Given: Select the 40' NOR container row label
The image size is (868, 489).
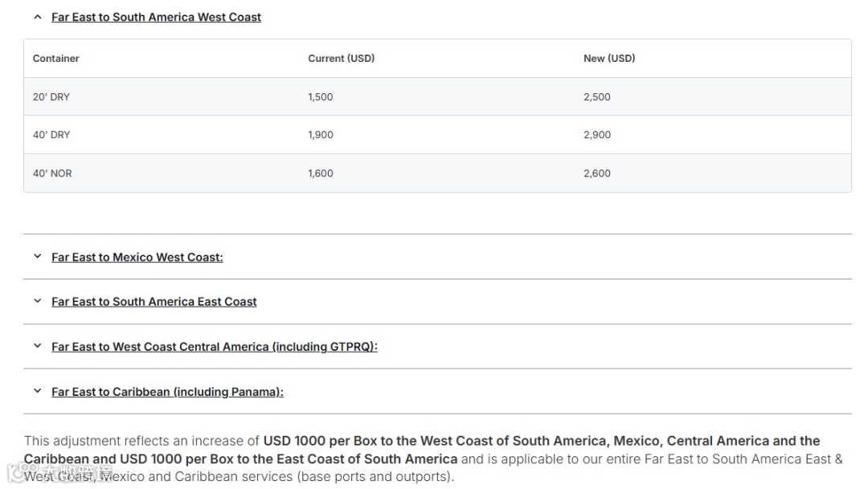Looking at the screenshot, I should click(x=52, y=173).
